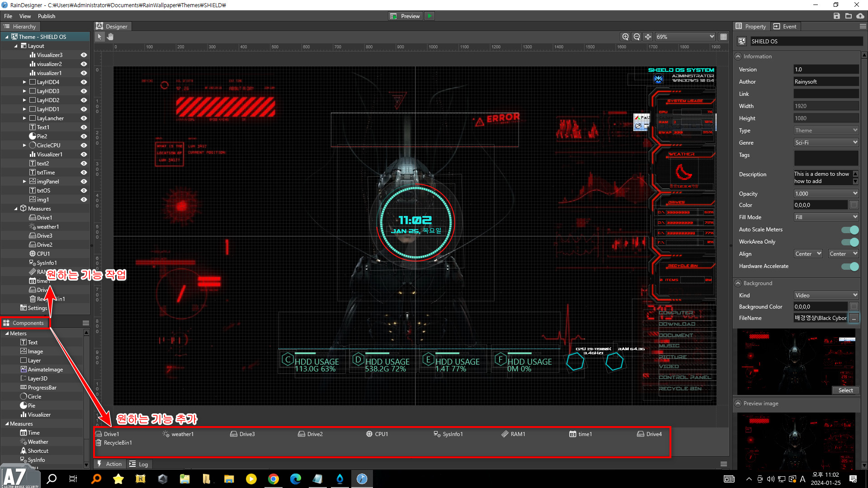The height and width of the screenshot is (488, 868).
Task: Select the time1 measure in bottom tray
Action: pyautogui.click(x=580, y=434)
